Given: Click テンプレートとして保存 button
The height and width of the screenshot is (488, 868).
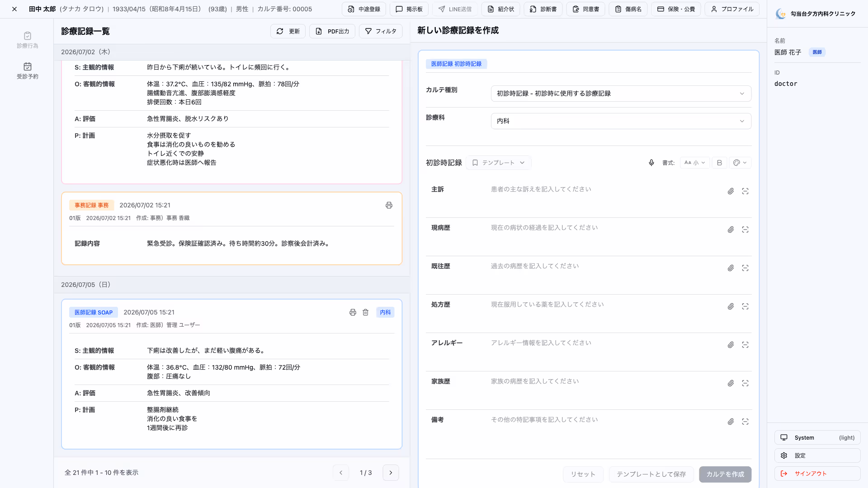Looking at the screenshot, I should click(651, 474).
